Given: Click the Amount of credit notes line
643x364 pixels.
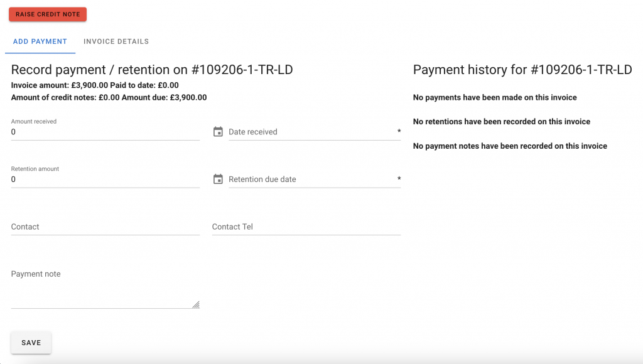Looking at the screenshot, I should 109,97.
